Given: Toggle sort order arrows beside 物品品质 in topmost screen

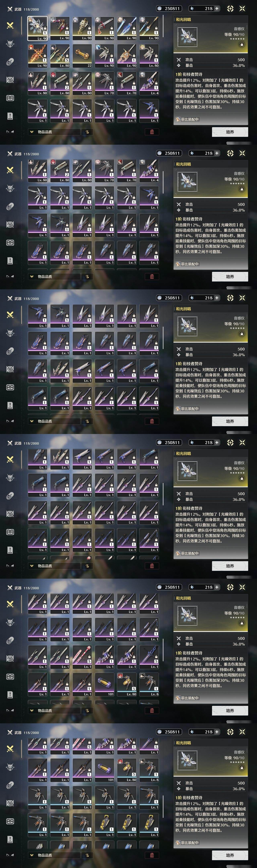Looking at the screenshot, I should (x=87, y=132).
